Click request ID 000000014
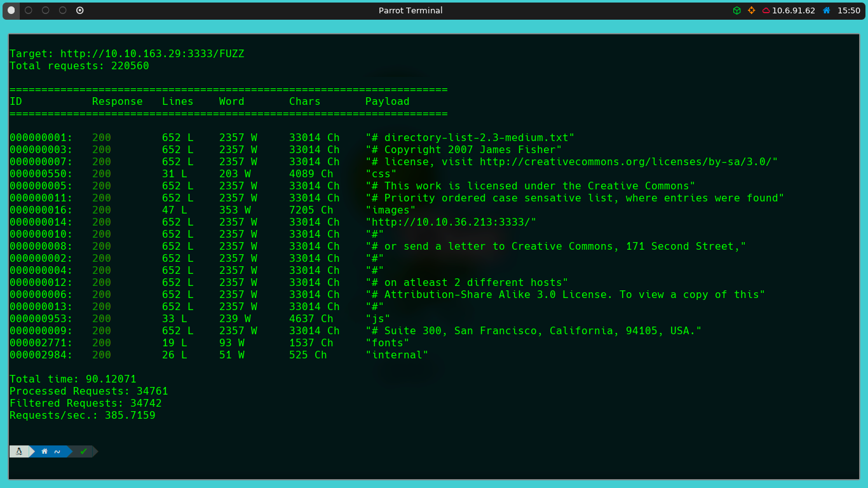868x488 pixels. 41,222
